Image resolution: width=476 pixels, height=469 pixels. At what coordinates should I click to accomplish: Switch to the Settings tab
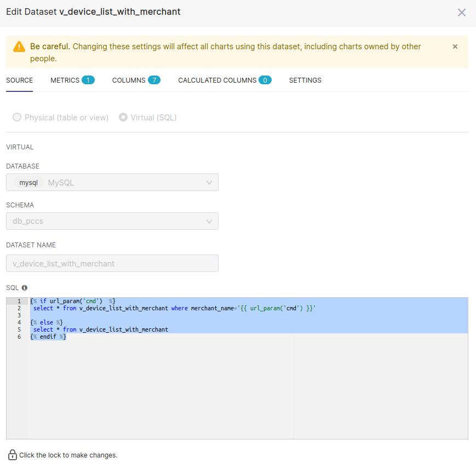pos(305,80)
